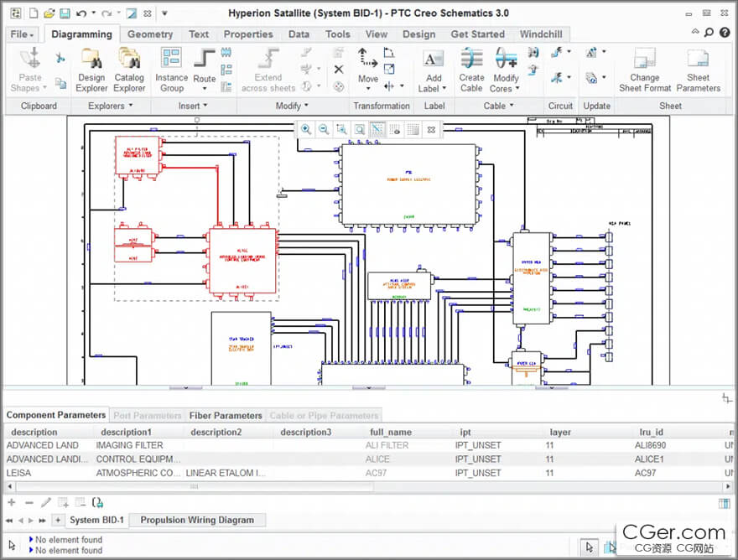This screenshot has width=738, height=560.
Task: Remove a parameter row with the minus icon
Action: click(29, 503)
